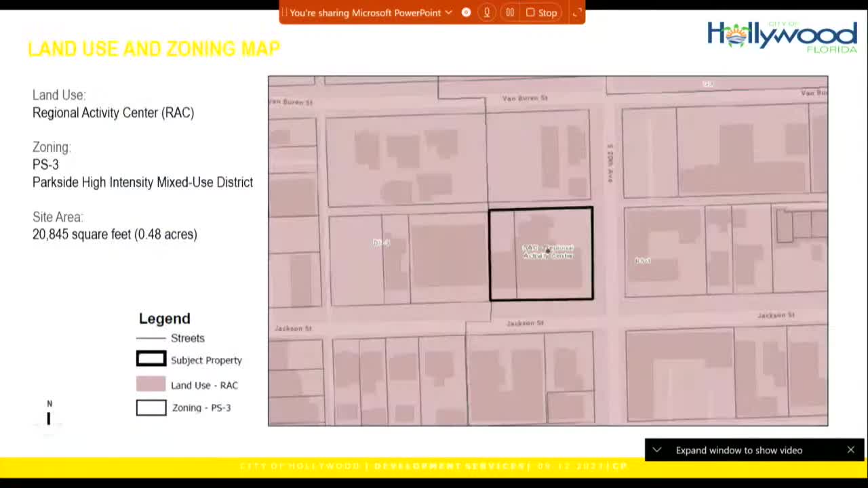Pause screen sharing
This screenshot has height=488, width=868.
510,12
